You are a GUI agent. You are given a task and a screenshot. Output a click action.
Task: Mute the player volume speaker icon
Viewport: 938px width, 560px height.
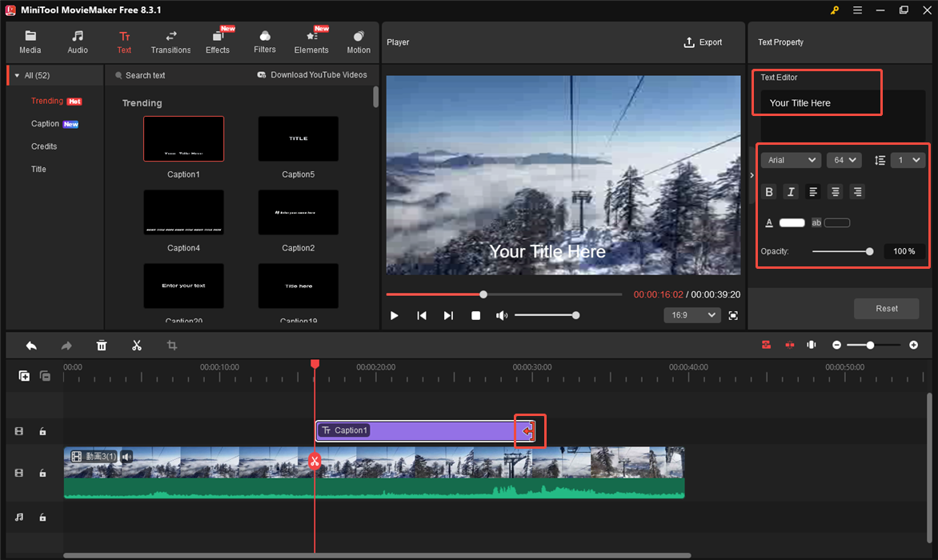(502, 316)
